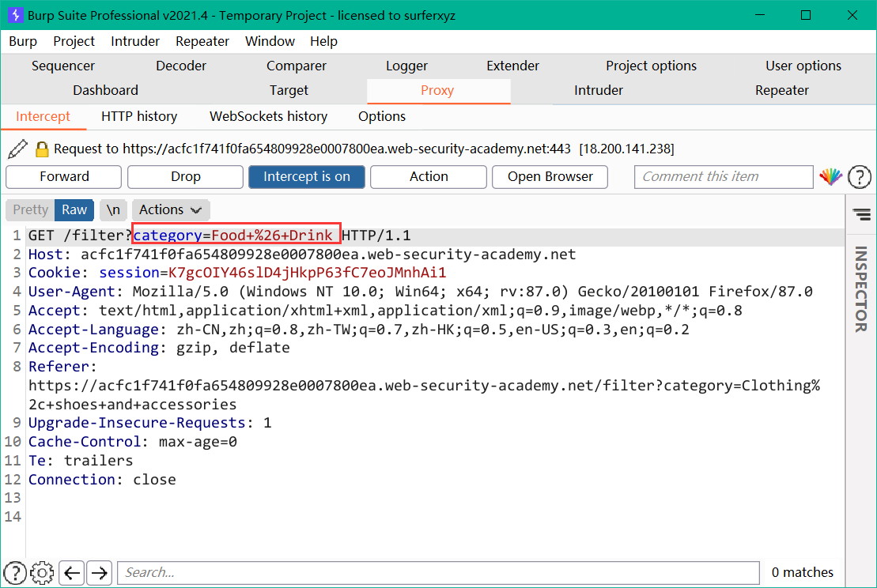Open the User options tab
The height and width of the screenshot is (588, 877).
tap(803, 66)
